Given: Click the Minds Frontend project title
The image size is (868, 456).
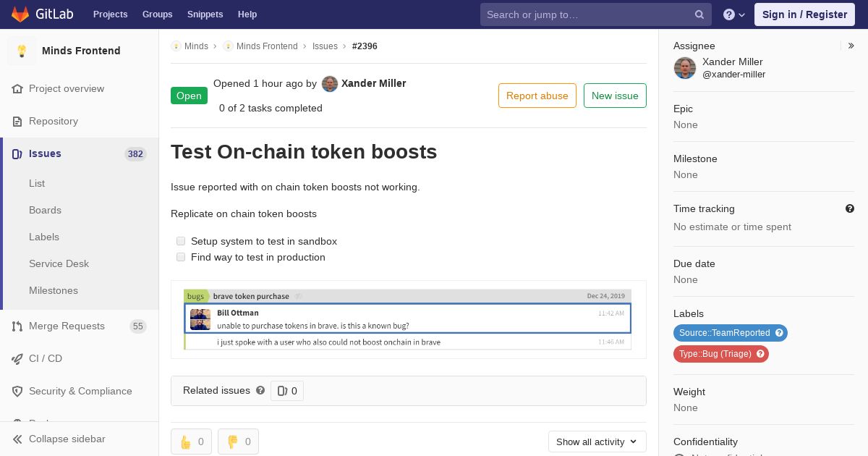Looking at the screenshot, I should tap(81, 51).
